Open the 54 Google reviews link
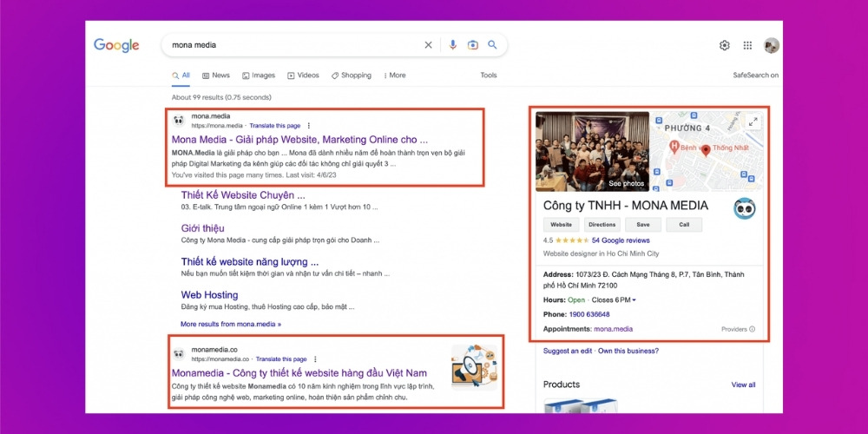This screenshot has width=868, height=434. tap(620, 240)
